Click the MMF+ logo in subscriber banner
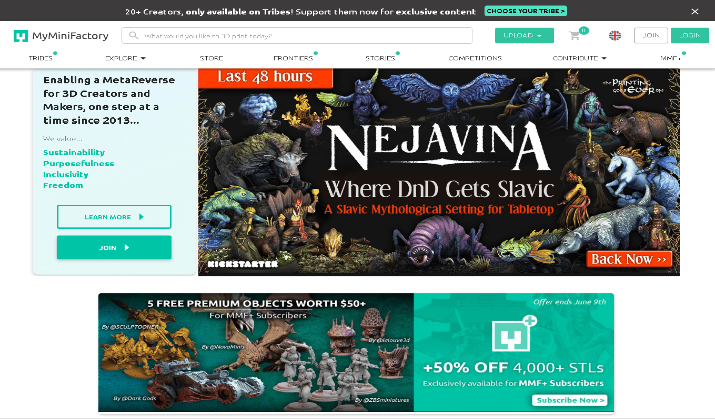 [x=514, y=333]
